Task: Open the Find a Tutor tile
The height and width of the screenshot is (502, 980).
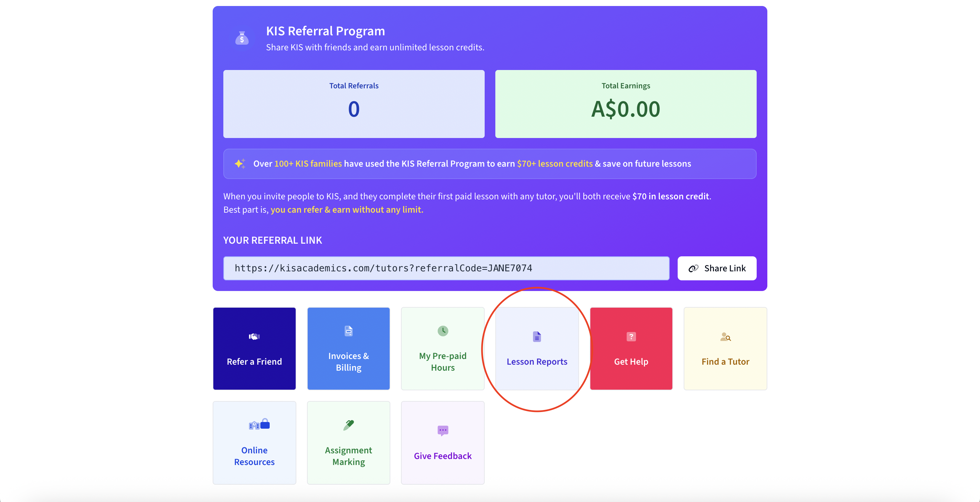Action: pyautogui.click(x=725, y=349)
